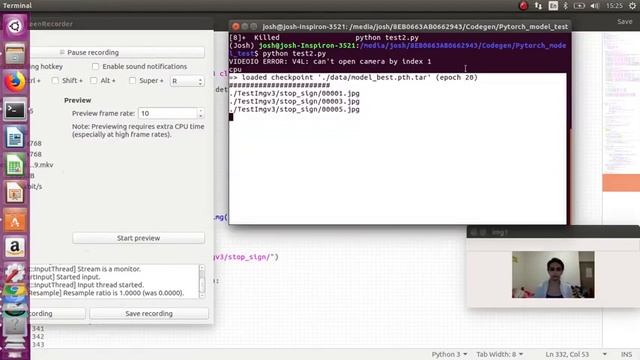The width and height of the screenshot is (640, 360).
Task: Open the Bluetooth indicator menu
Action: [566, 6]
